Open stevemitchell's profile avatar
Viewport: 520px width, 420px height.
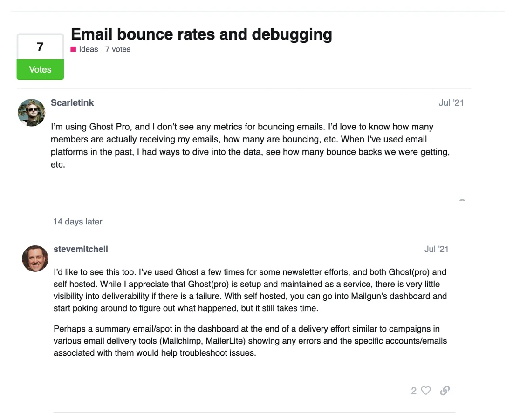(35, 258)
